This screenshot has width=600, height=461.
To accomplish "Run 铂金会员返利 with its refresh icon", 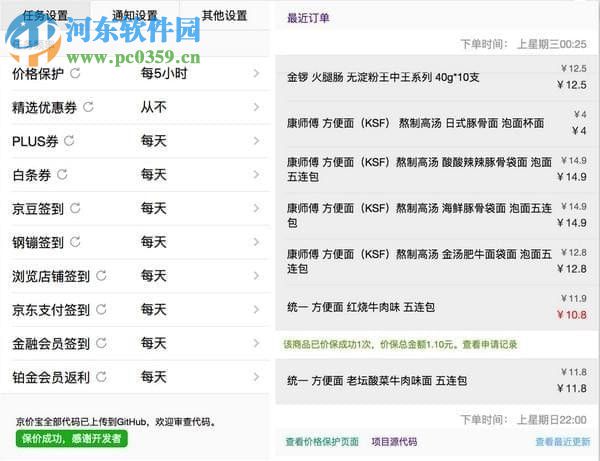I will tap(101, 376).
